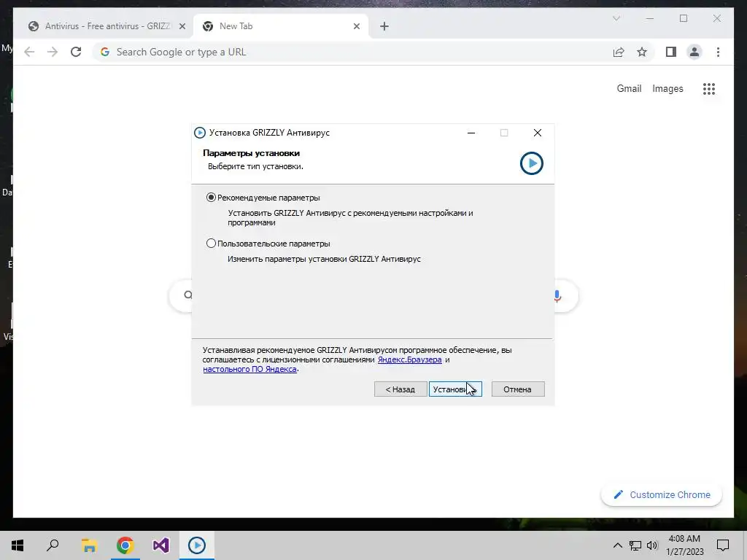Share this page via the share icon

pos(619,52)
